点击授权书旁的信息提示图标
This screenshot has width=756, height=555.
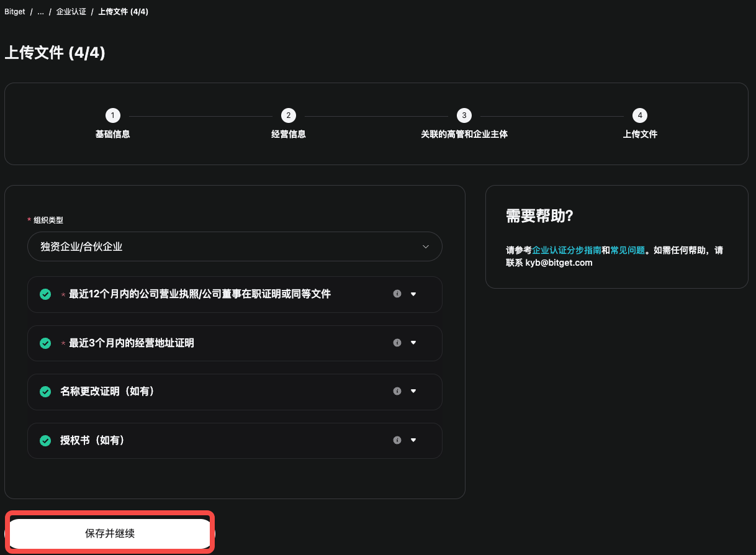[397, 440]
